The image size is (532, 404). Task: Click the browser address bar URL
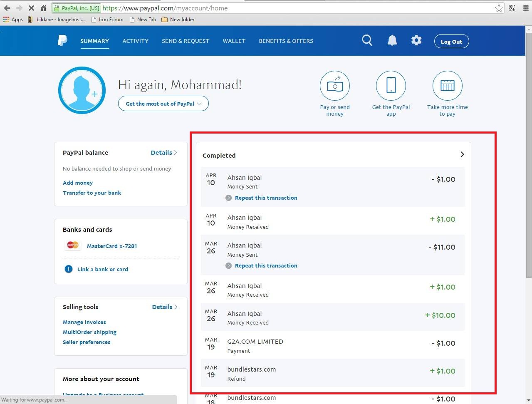point(165,8)
